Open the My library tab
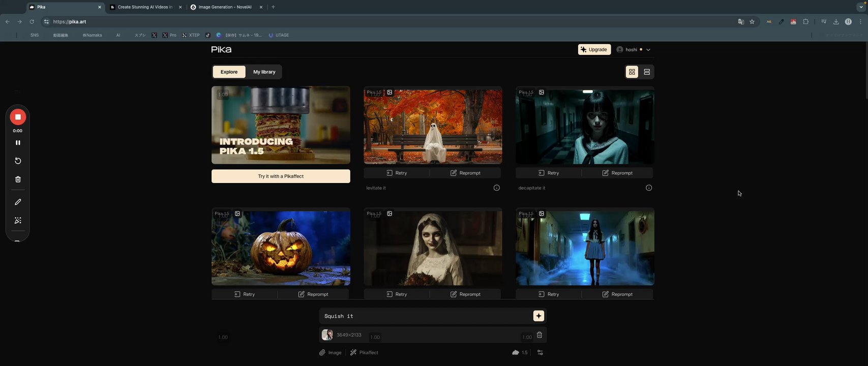The image size is (868, 366). (x=264, y=72)
